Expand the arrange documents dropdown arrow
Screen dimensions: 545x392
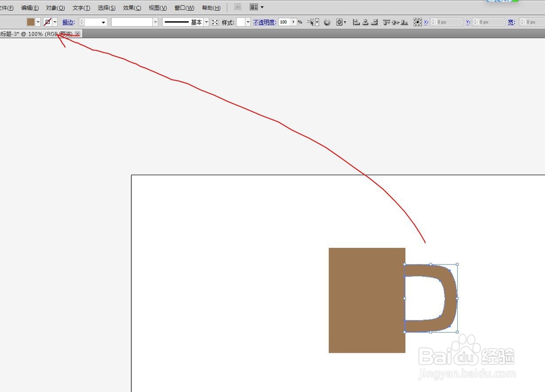point(262,7)
